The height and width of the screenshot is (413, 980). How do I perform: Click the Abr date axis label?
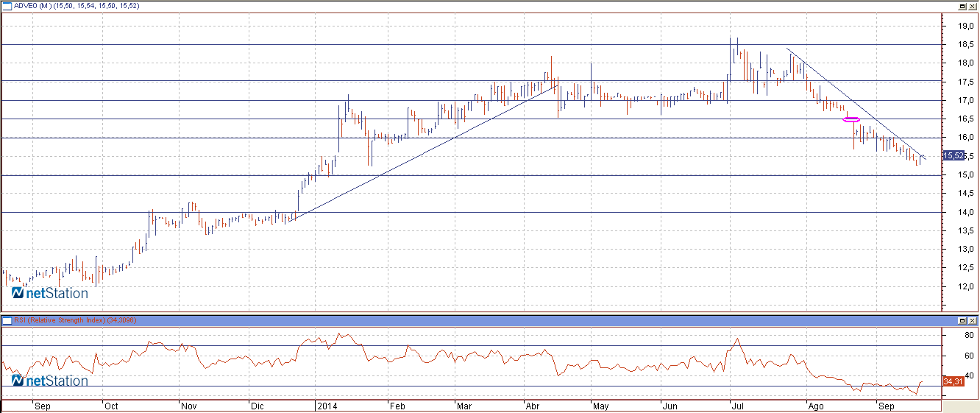pos(533,406)
